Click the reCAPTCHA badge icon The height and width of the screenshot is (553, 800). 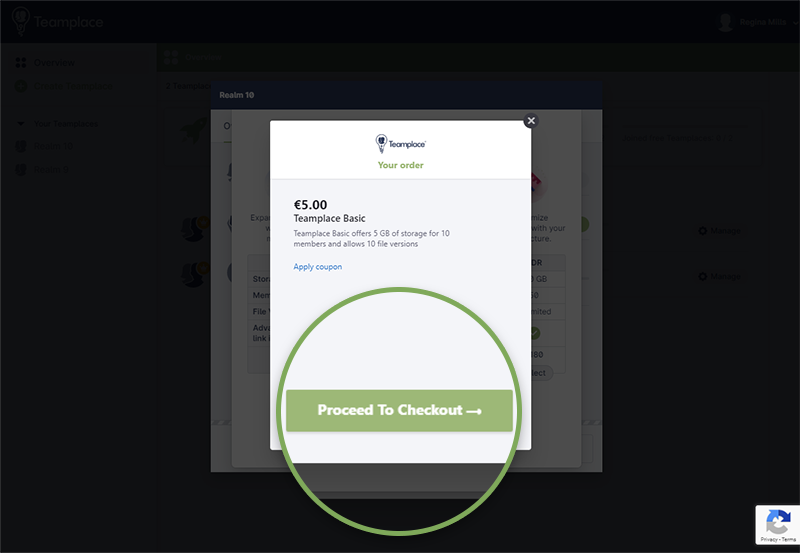pos(778,521)
